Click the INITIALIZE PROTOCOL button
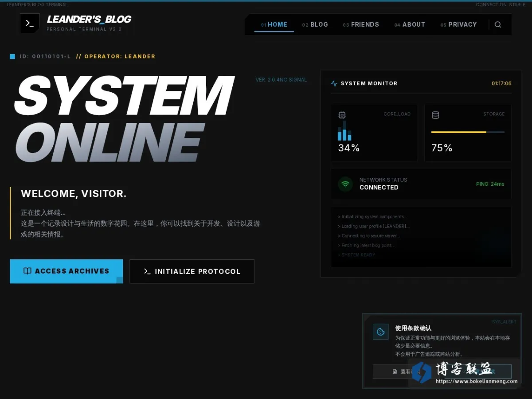532x399 pixels. (x=192, y=271)
